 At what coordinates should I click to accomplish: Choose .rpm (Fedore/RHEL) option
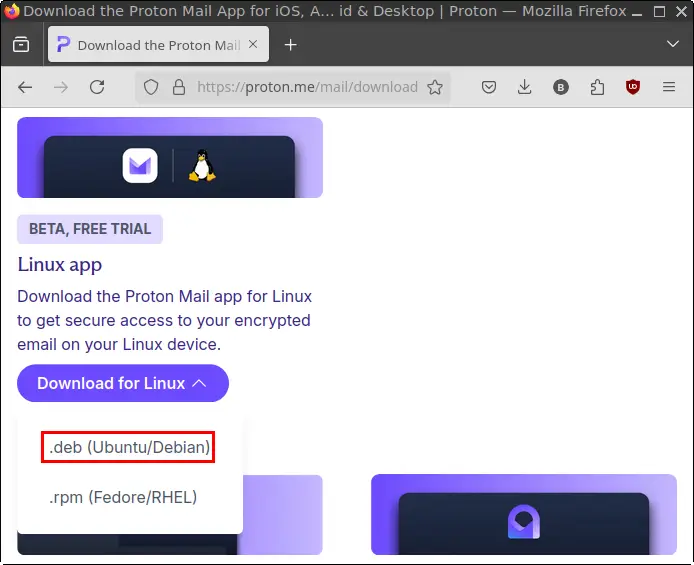pos(123,497)
